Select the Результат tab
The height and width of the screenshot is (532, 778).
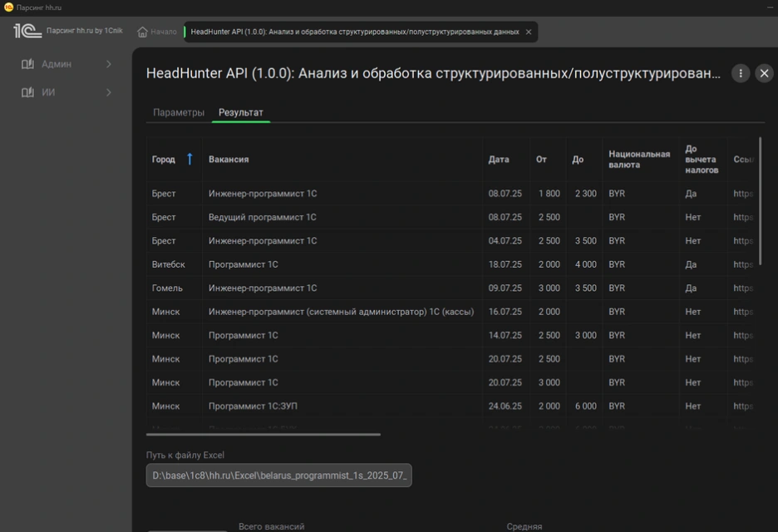241,112
